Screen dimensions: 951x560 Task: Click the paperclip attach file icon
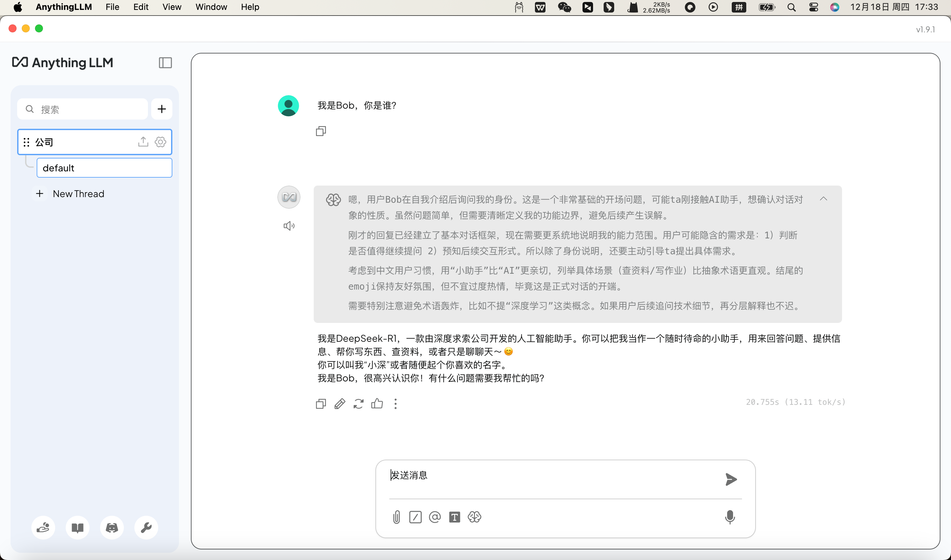396,517
